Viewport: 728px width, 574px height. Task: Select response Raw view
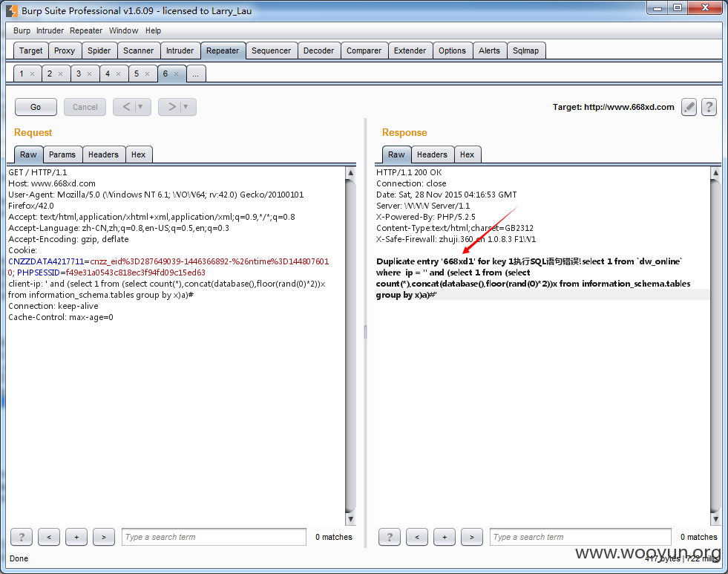[396, 154]
